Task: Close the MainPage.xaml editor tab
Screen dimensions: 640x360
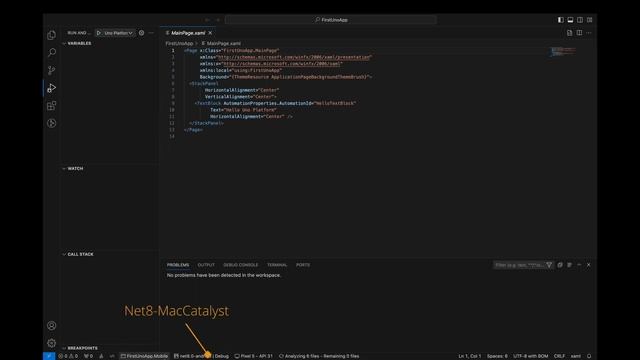Action: [x=210, y=33]
